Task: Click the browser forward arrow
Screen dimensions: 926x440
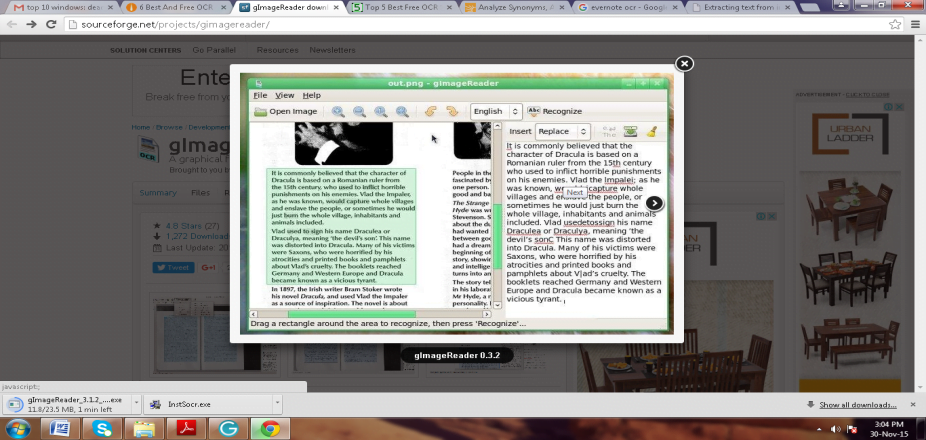Action: coord(31,24)
